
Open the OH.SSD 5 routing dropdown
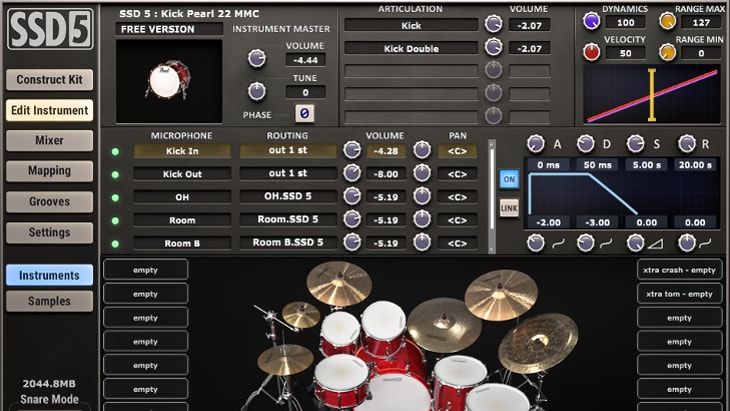288,196
